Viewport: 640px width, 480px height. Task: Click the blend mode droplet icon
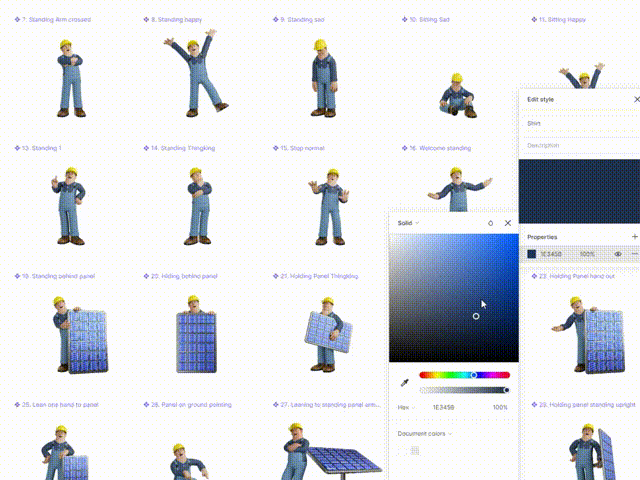click(x=490, y=223)
